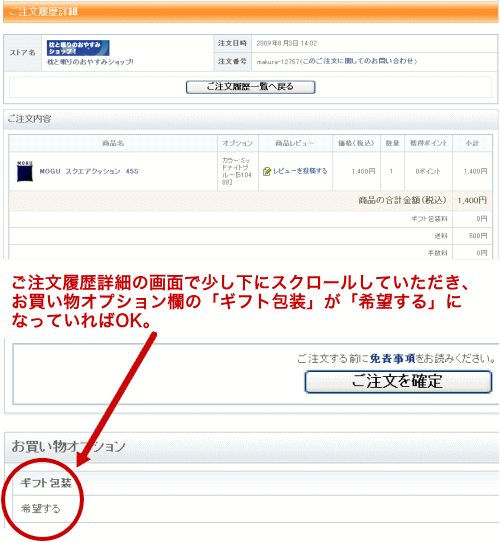Open the order inquiry link このご注文に関してのお問い合わせ

[358, 61]
